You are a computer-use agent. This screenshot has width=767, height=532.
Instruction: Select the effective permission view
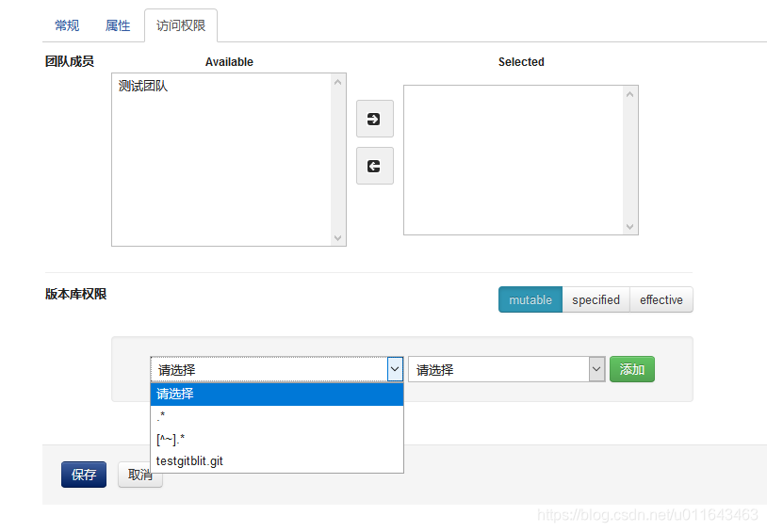(x=661, y=299)
